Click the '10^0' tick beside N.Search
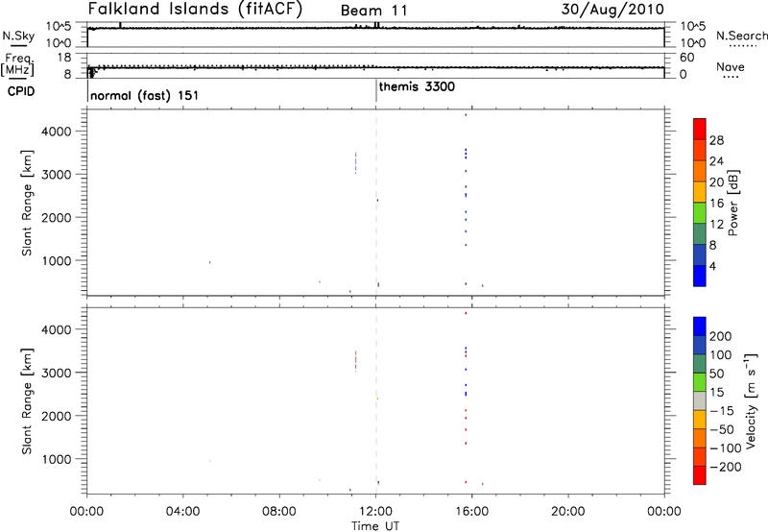768x532 pixels. point(692,43)
